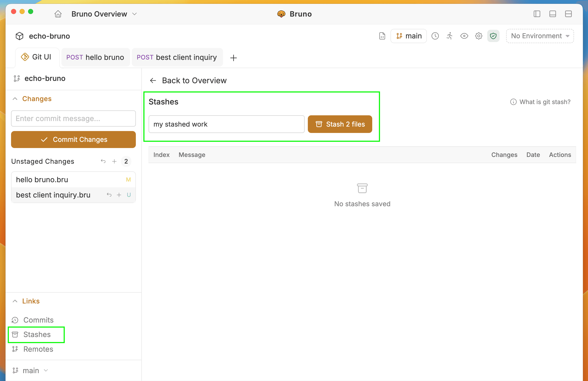588x381 pixels.
Task: Open Remotes in Links section
Action: click(x=38, y=349)
